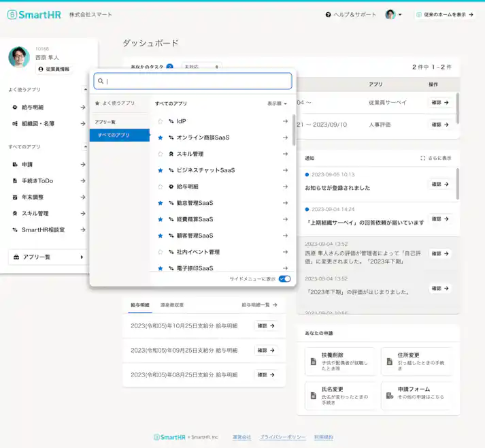Open 社内イベント管理 via arrow icon
This screenshot has height=448, width=485.
click(x=285, y=252)
